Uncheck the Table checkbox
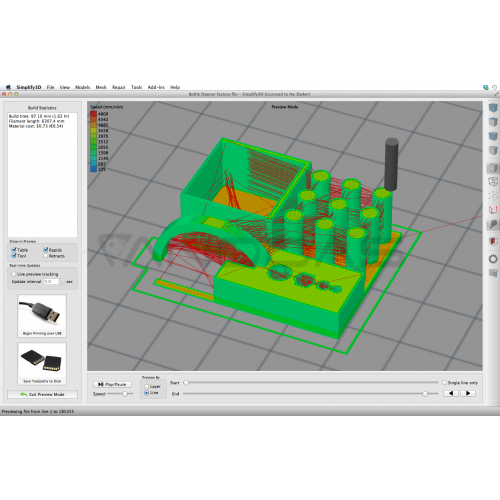 pyautogui.click(x=14, y=250)
